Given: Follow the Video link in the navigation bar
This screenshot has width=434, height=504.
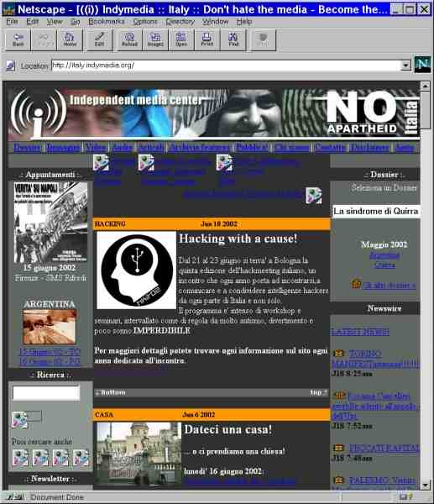Looking at the screenshot, I should pyautogui.click(x=97, y=148).
